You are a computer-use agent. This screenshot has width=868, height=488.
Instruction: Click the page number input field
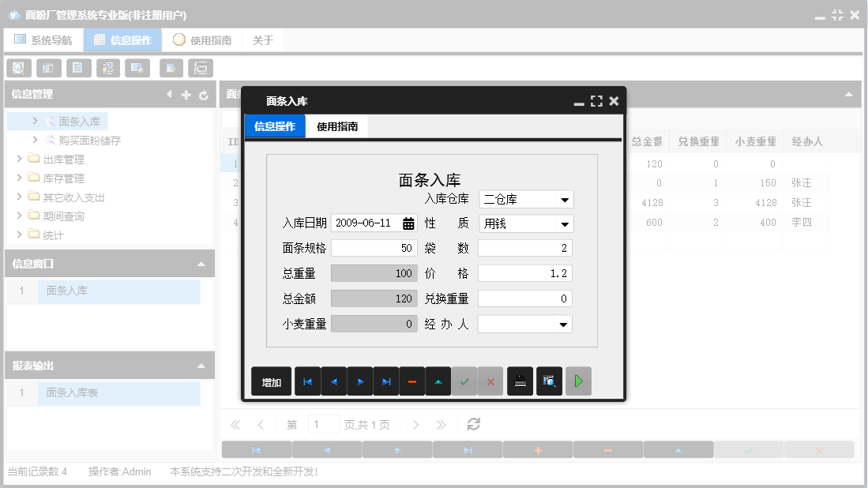pos(323,424)
